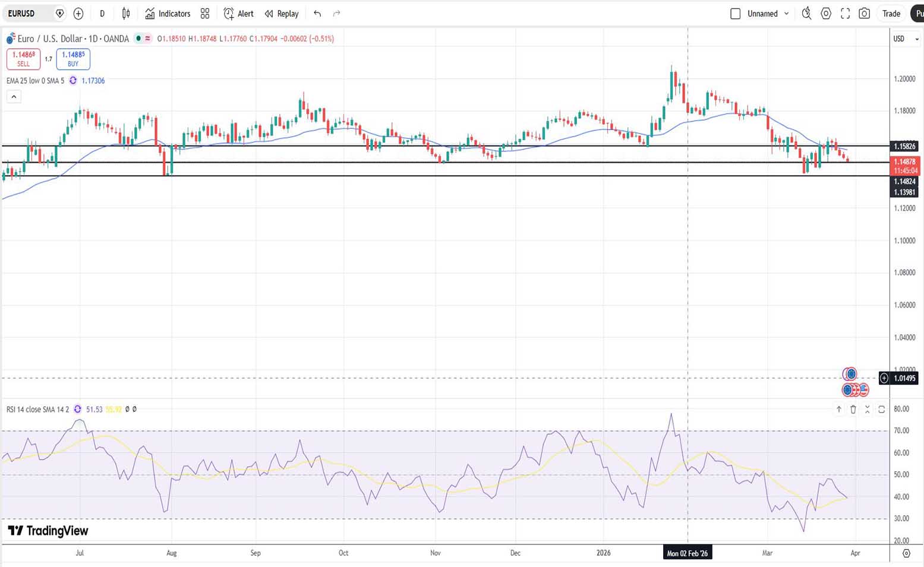This screenshot has height=567, width=924.
Task: Enter fullscreen mode
Action: coord(845,14)
